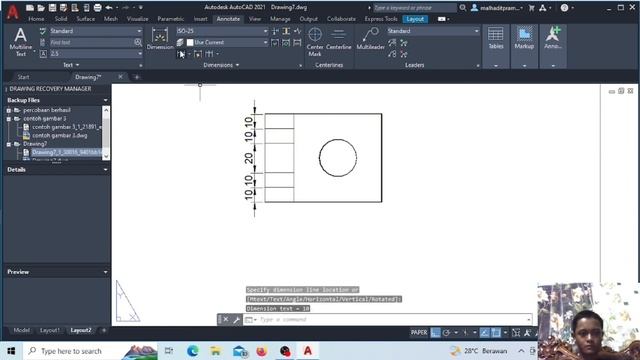Screen dimensions: 640x360
Task: Switch to the Manage ribbon tab
Action: point(280,19)
